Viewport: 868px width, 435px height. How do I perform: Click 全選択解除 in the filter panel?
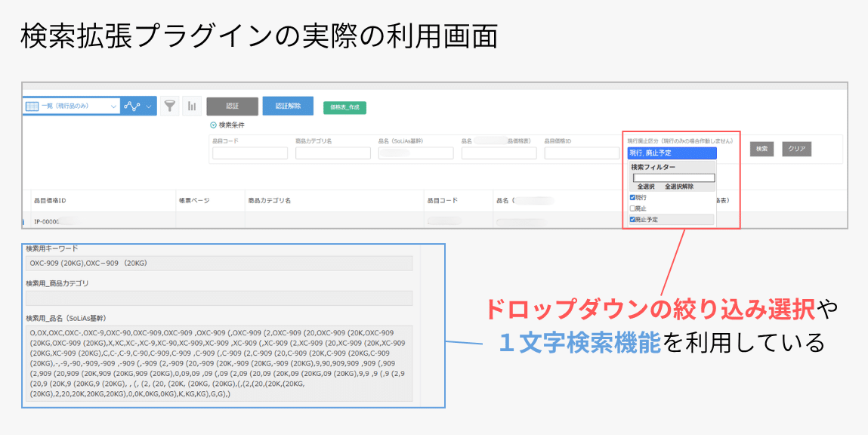(x=679, y=187)
